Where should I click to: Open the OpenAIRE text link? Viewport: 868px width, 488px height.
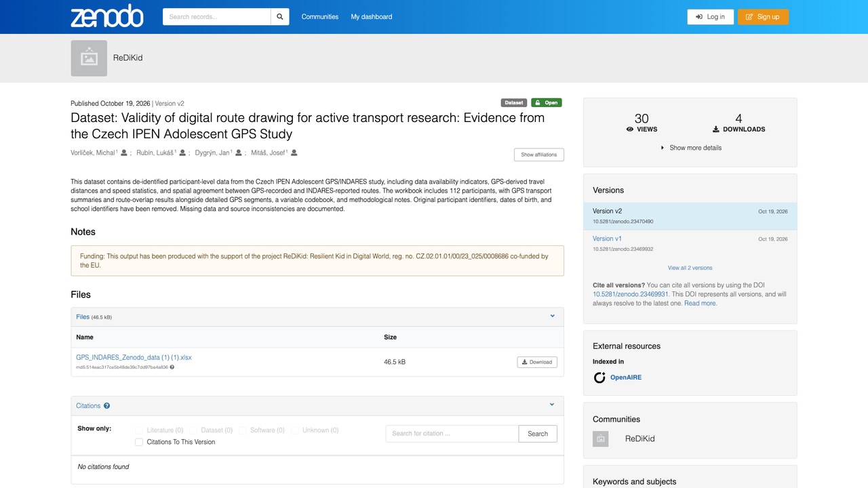pos(626,378)
